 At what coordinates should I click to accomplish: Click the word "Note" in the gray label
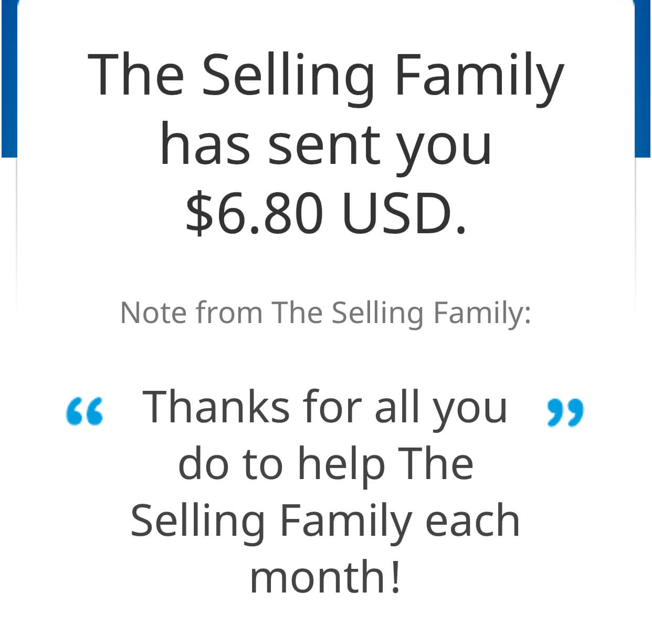pos(153,313)
